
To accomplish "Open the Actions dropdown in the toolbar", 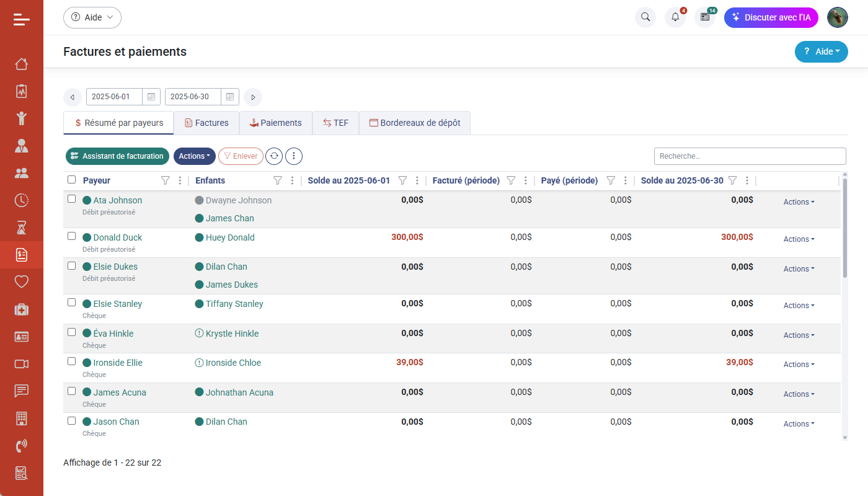I will 194,156.
